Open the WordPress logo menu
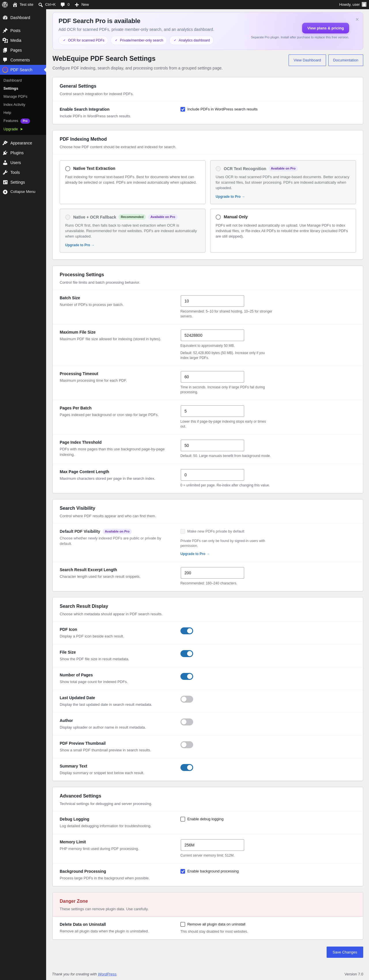369x980 pixels. coord(5,5)
